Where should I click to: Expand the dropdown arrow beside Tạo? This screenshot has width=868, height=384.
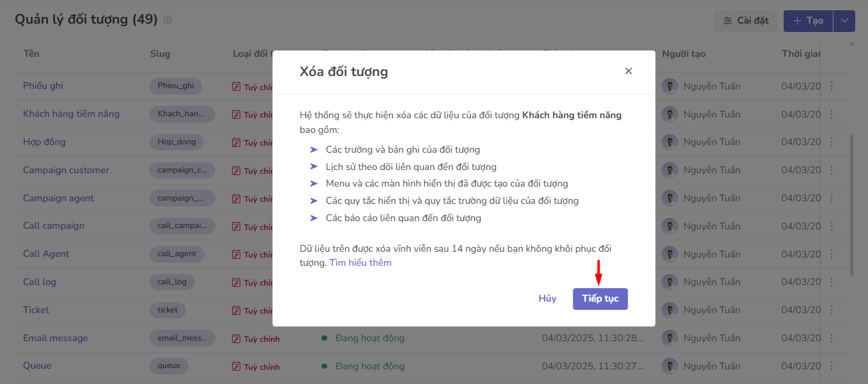coord(844,20)
